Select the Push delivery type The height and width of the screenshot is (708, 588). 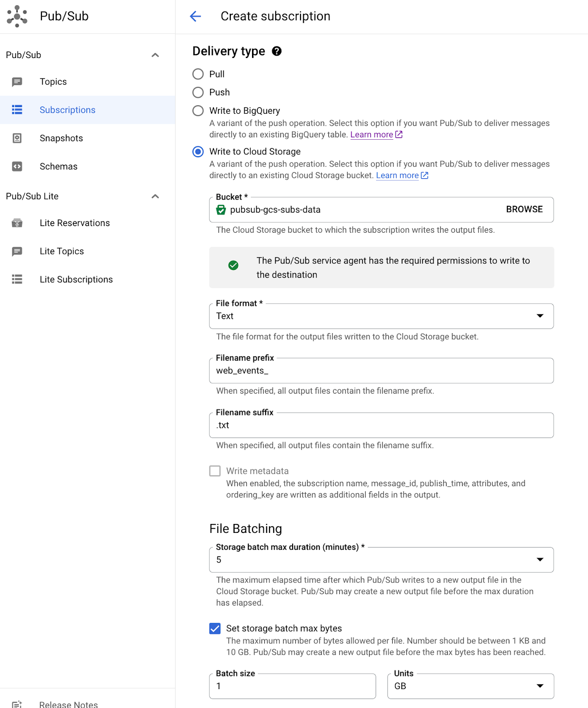tap(198, 93)
